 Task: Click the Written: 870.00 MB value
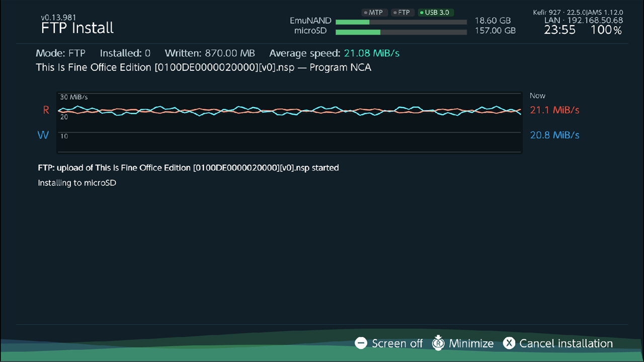pos(210,53)
